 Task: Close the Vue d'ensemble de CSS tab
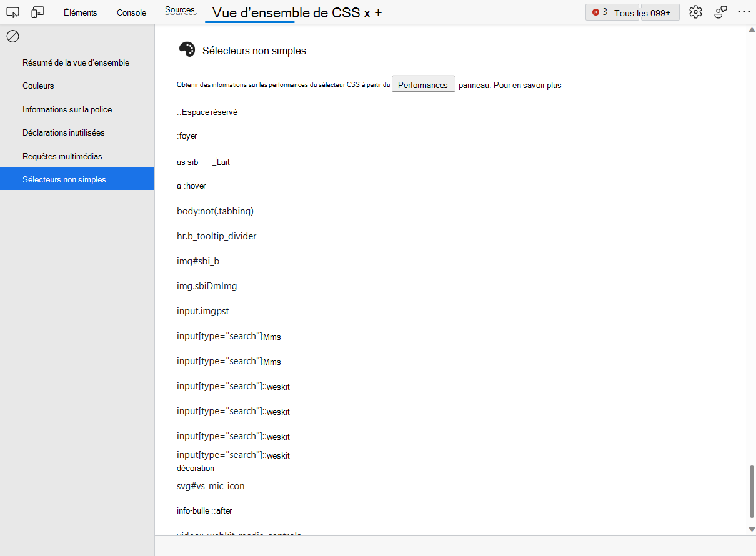367,12
